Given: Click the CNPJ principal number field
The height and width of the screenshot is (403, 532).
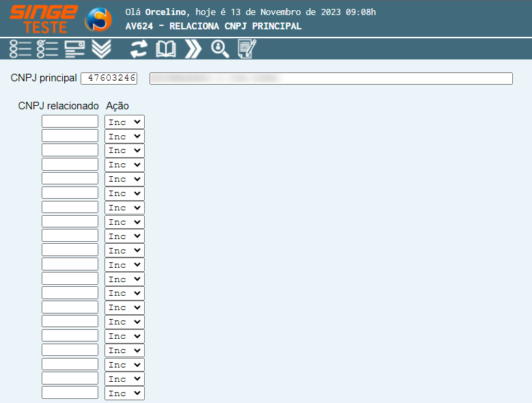Looking at the screenshot, I should pos(109,79).
